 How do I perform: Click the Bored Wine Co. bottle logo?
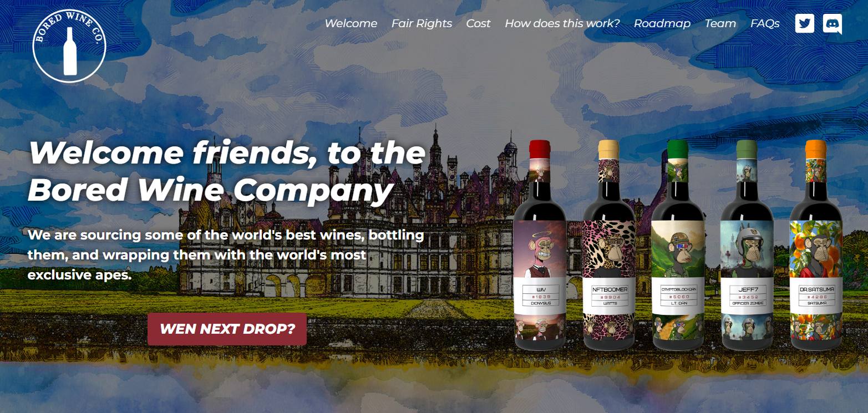(69, 46)
